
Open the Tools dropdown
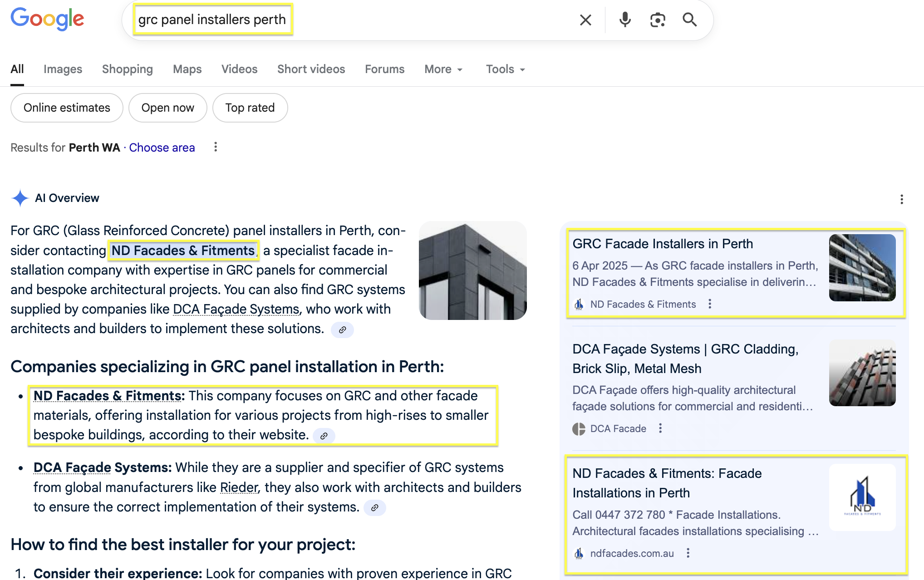point(505,69)
